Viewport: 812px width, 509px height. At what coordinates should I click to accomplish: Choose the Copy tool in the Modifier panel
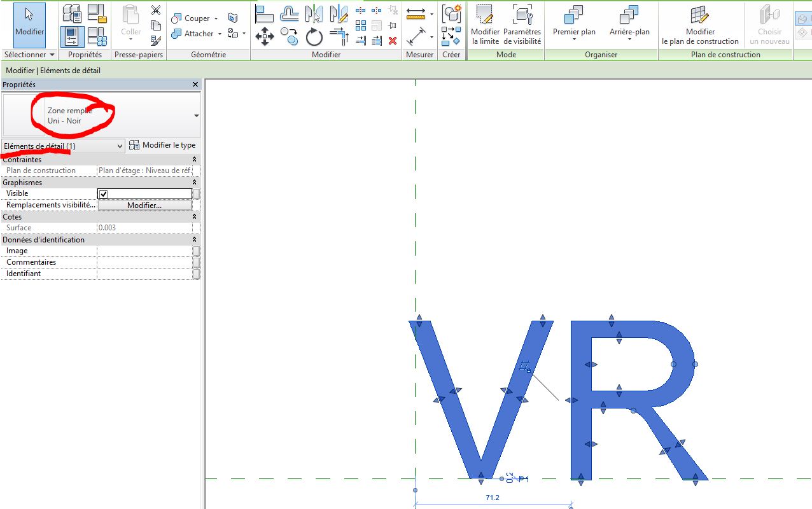coord(289,37)
